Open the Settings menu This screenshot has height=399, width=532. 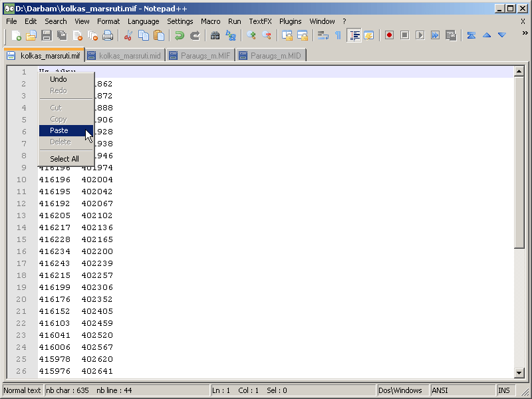[x=180, y=21]
